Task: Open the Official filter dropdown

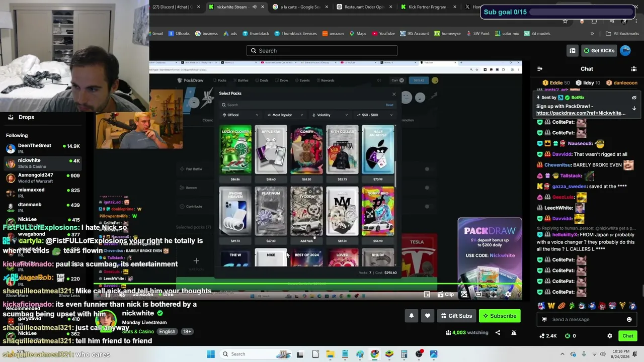Action: pos(240,115)
